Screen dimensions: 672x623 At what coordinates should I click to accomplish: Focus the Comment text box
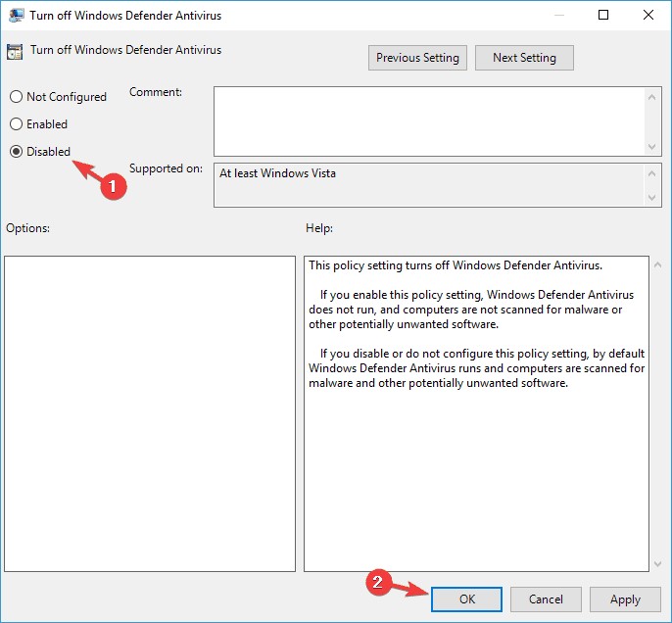pos(429,121)
